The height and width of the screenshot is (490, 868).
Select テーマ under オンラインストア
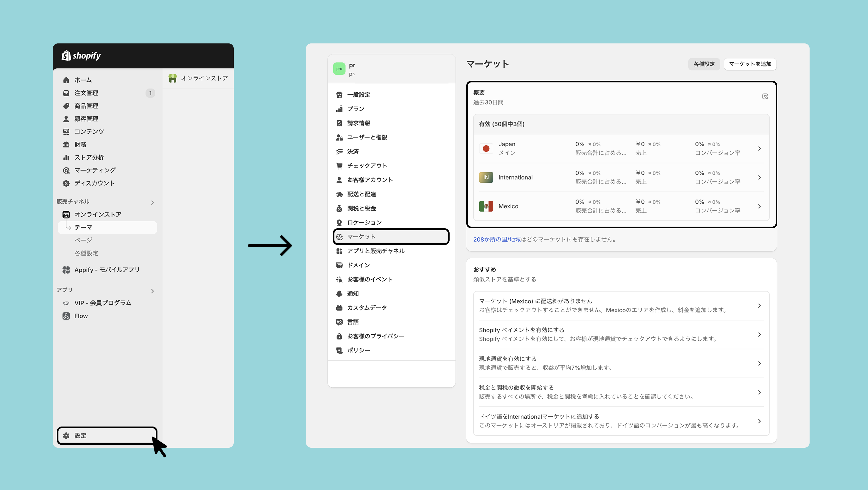pos(83,227)
